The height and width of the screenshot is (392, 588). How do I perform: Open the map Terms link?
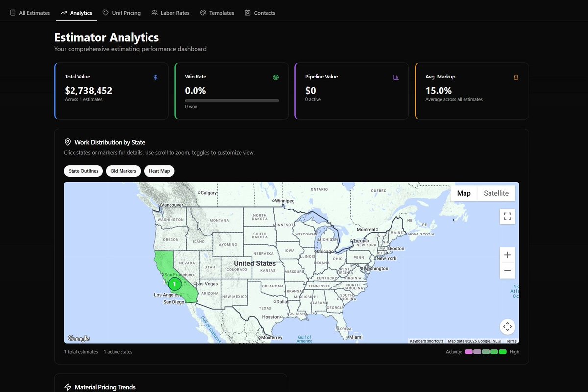(x=511, y=341)
